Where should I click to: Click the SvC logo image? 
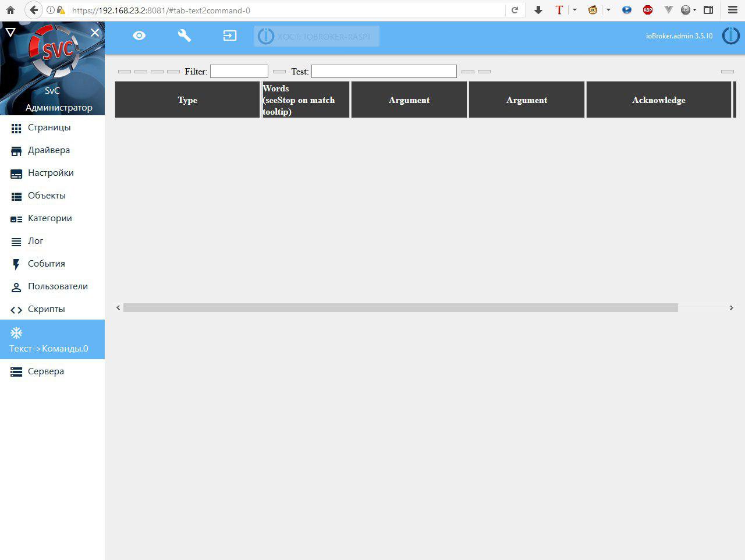(x=56, y=51)
